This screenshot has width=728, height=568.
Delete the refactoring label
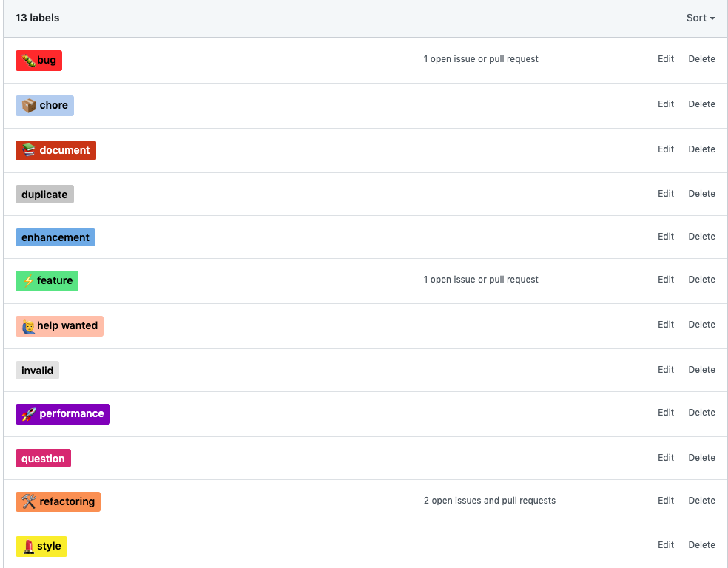point(701,500)
